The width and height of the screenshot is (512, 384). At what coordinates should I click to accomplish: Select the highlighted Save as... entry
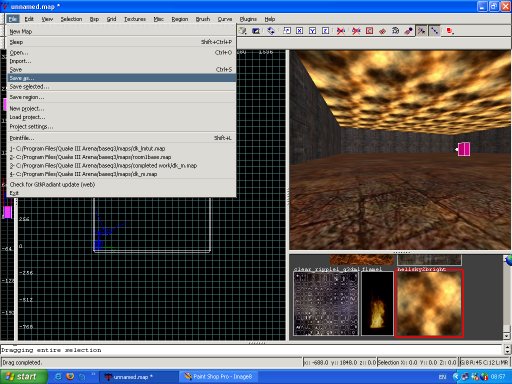pos(121,78)
